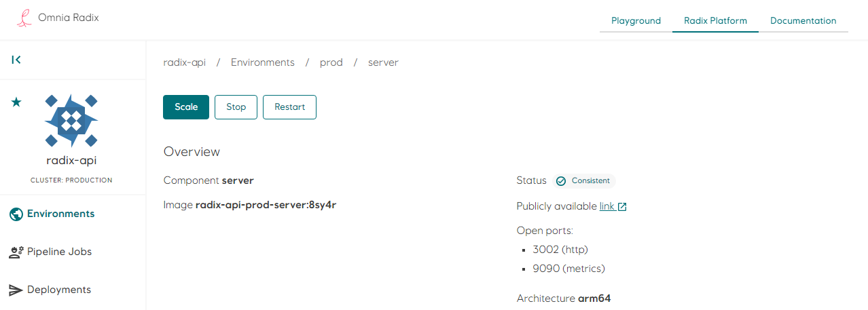Screen dimensions: 868x310
Task: Select Pipeline Jobs in the sidebar
Action: [x=59, y=252]
